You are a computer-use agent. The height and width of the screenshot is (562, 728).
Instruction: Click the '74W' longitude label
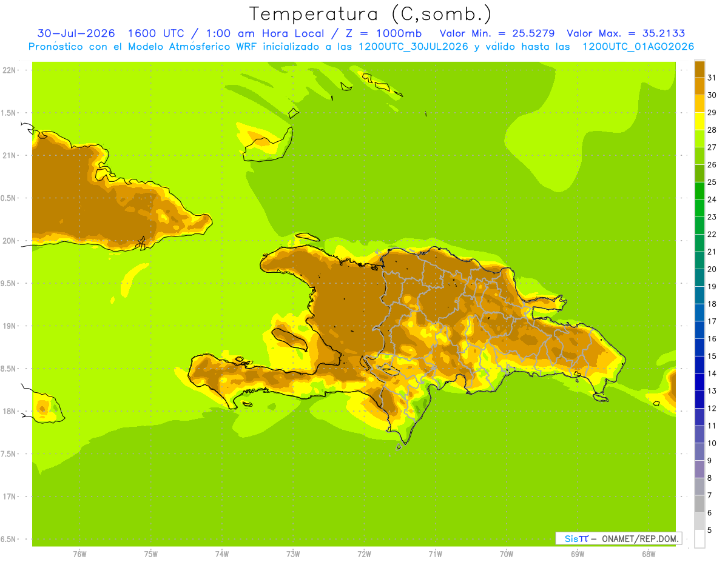pos(222,554)
